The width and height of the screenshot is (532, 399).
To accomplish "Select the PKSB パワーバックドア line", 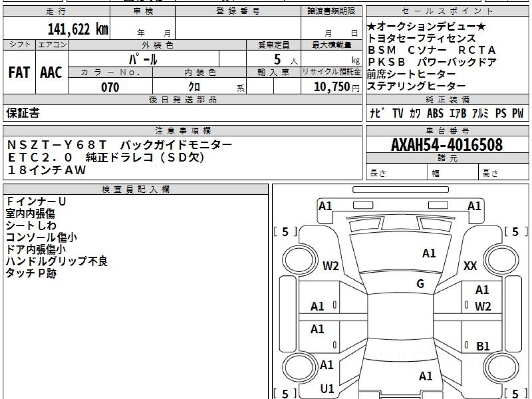I will pyautogui.click(x=432, y=63).
